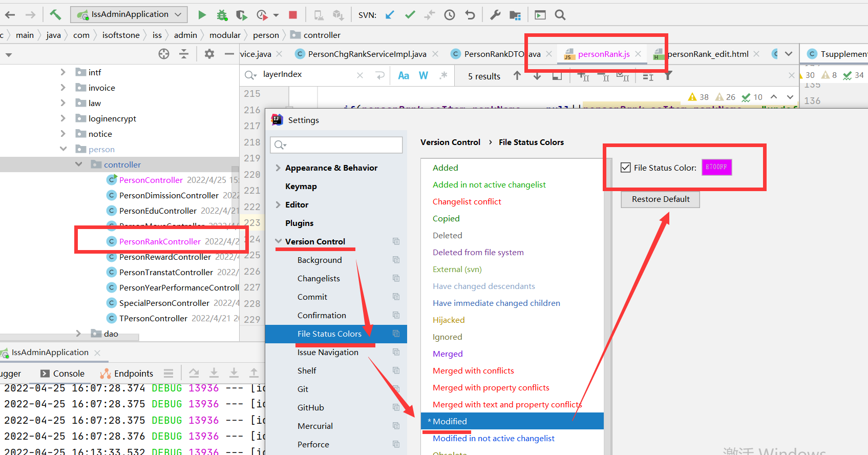Click the Back navigation arrow in toolbar
Screen dimensions: 868x455
10,15
